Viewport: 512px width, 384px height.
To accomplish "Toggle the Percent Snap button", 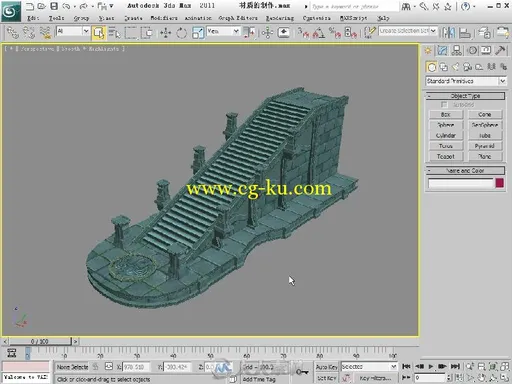I will pos(335,33).
